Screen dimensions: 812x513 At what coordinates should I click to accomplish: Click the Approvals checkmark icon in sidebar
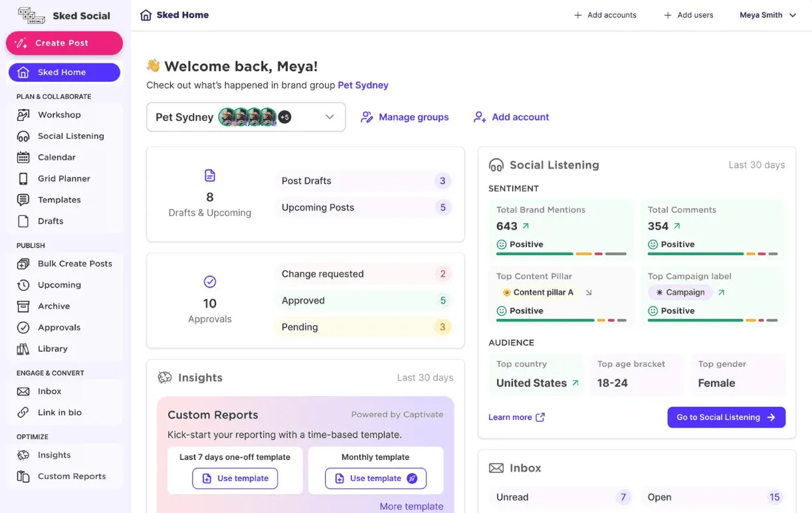(23, 328)
